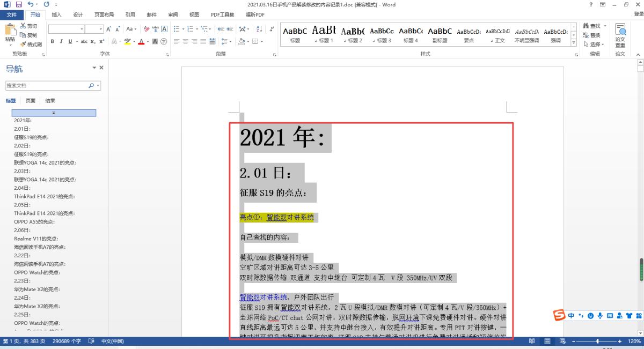Toggle italic formatting

coord(62,41)
